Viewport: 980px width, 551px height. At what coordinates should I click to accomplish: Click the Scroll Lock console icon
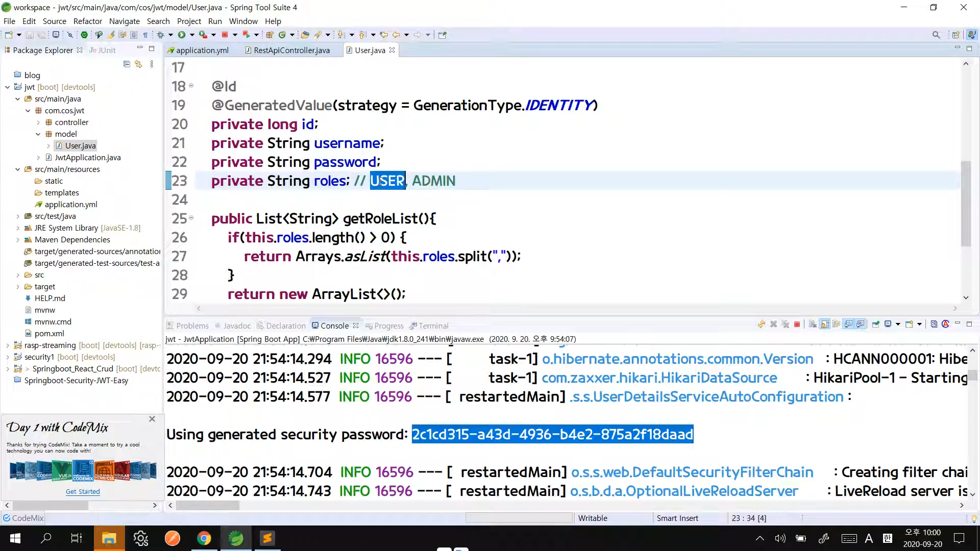click(x=825, y=324)
